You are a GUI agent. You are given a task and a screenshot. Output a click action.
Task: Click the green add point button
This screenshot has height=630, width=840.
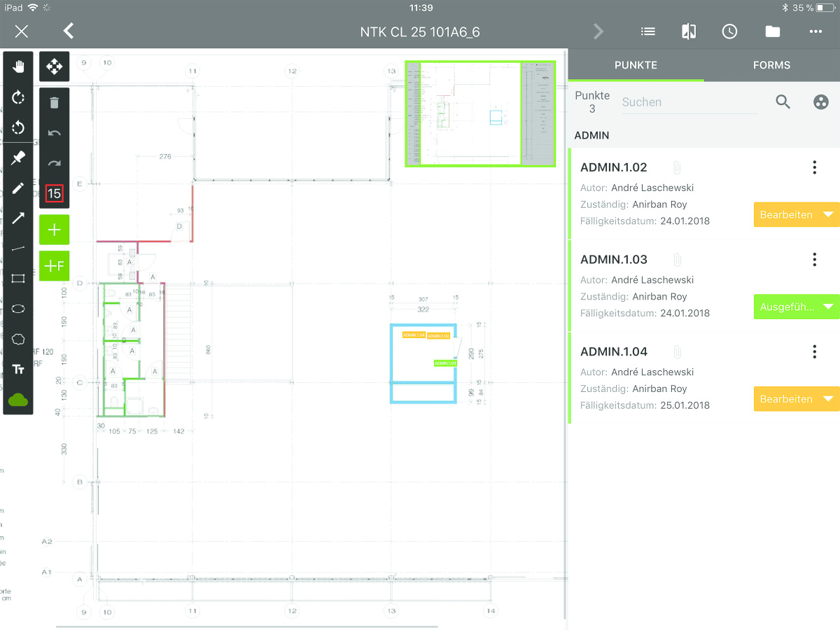pos(54,230)
